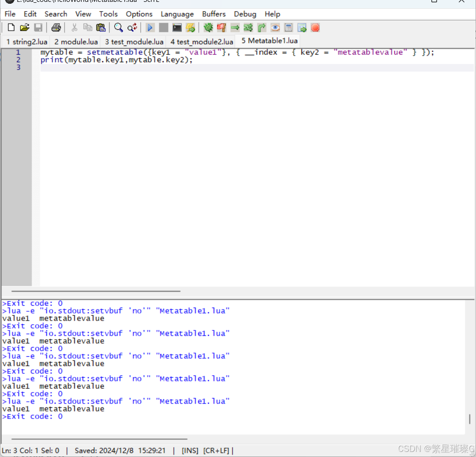Image resolution: width=476 pixels, height=457 pixels.
Task: Toggle overwrite mode via the INS indicator
Action: [189, 450]
